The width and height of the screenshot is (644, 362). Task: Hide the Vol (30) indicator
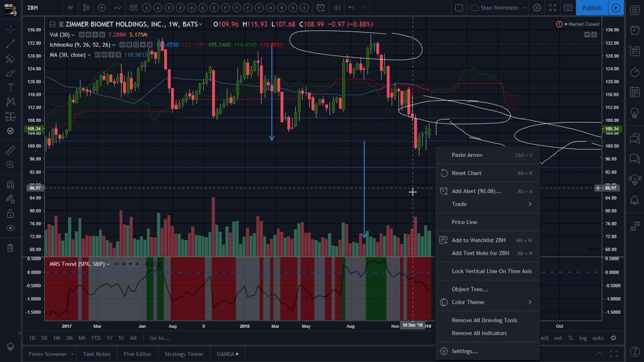[x=82, y=35]
